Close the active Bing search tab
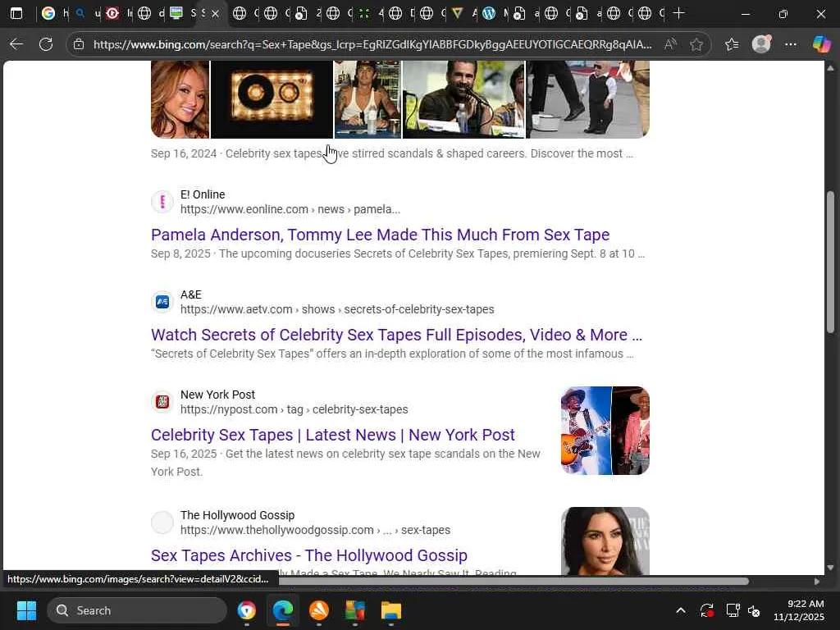This screenshot has height=630, width=840. tap(215, 13)
